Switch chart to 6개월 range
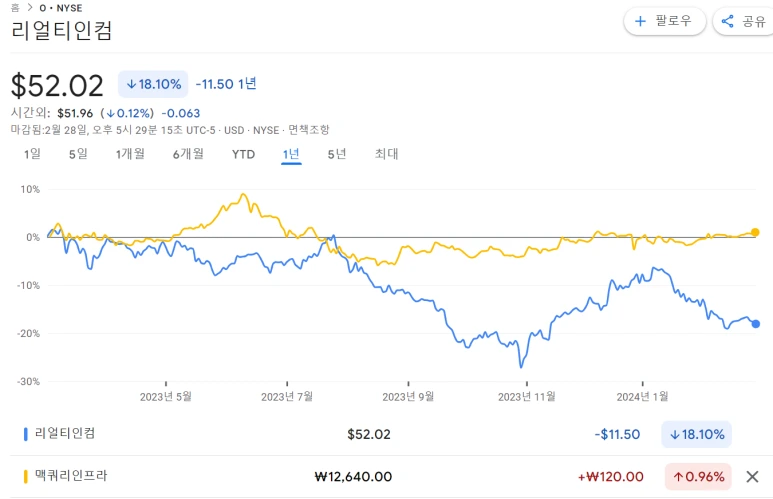The image size is (773, 499). pyautogui.click(x=188, y=154)
